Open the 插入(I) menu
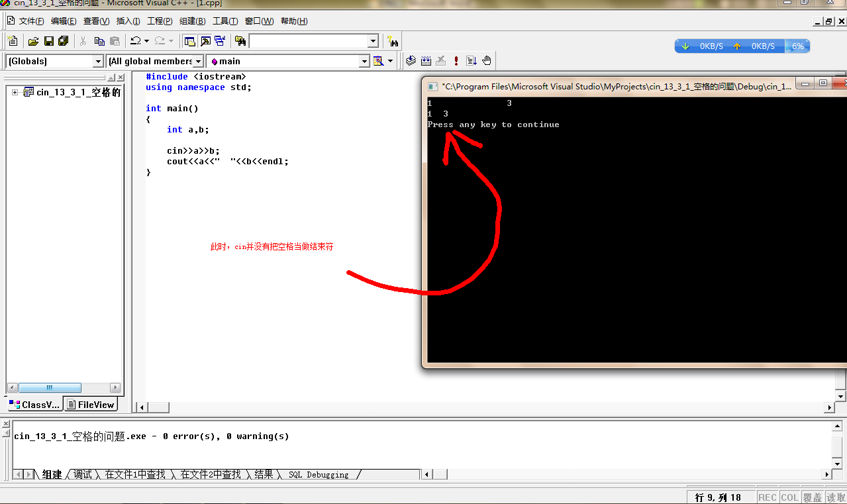 click(128, 21)
